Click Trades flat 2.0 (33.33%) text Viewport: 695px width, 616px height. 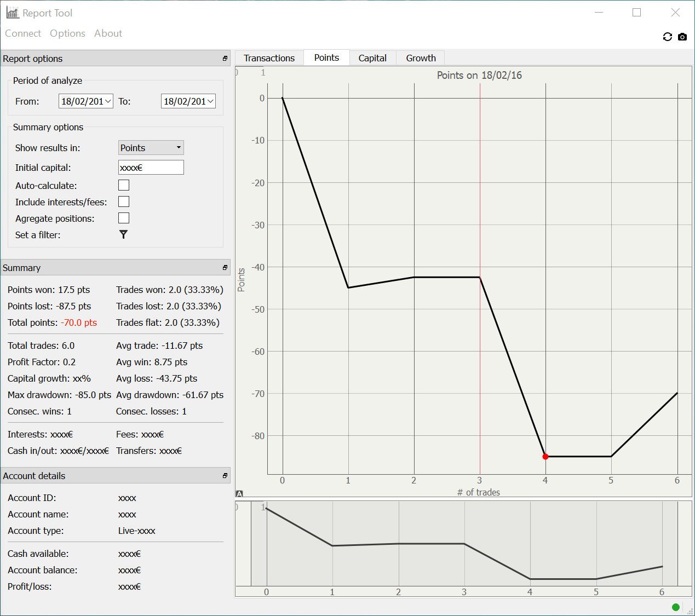pos(168,323)
